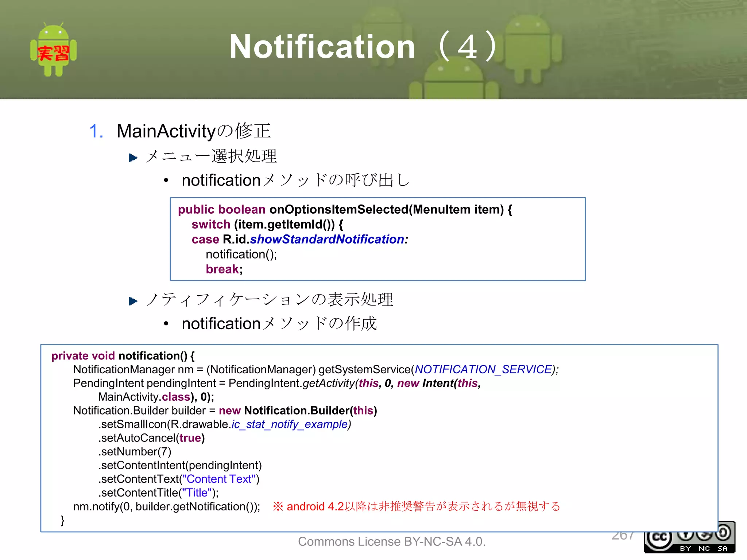Click the 'private void notification() {' line
This screenshot has height=560, width=747.
tap(123, 356)
